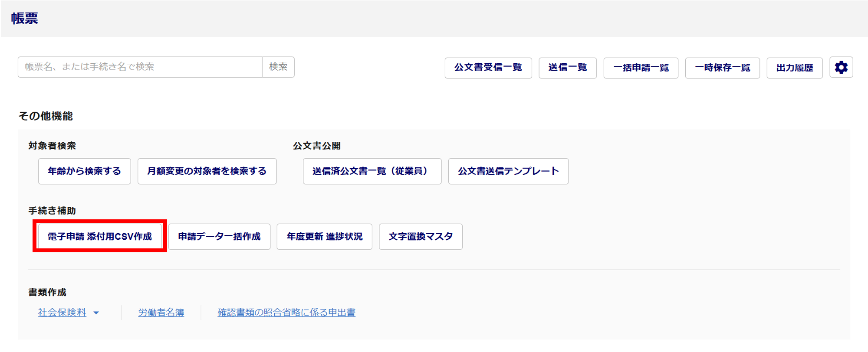This screenshot has height=352, width=868.
Task: Click 年齢から検索する button
Action: tap(84, 171)
